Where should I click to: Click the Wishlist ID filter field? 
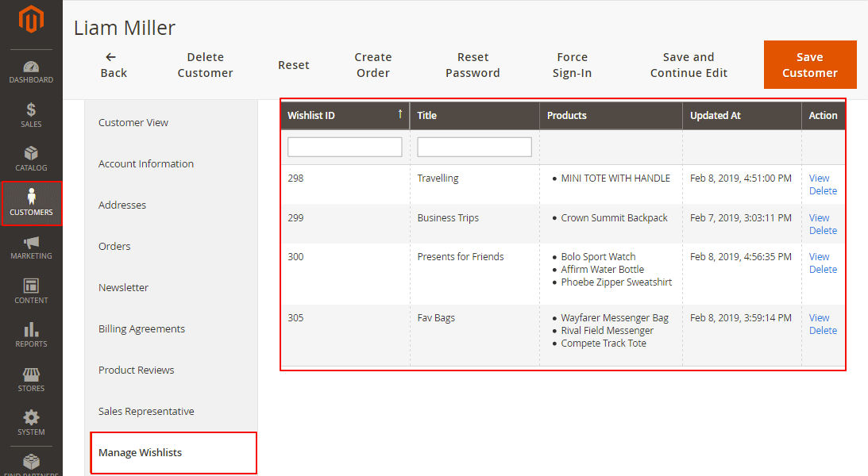pos(345,147)
